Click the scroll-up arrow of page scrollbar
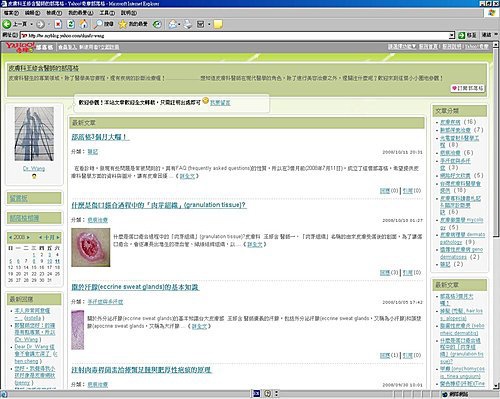Viewport: 500px width, 399px height. pyautogui.click(x=495, y=44)
